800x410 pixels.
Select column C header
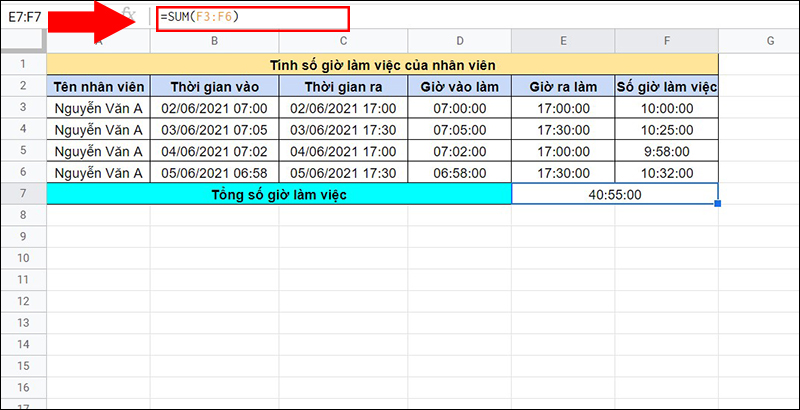tap(343, 41)
